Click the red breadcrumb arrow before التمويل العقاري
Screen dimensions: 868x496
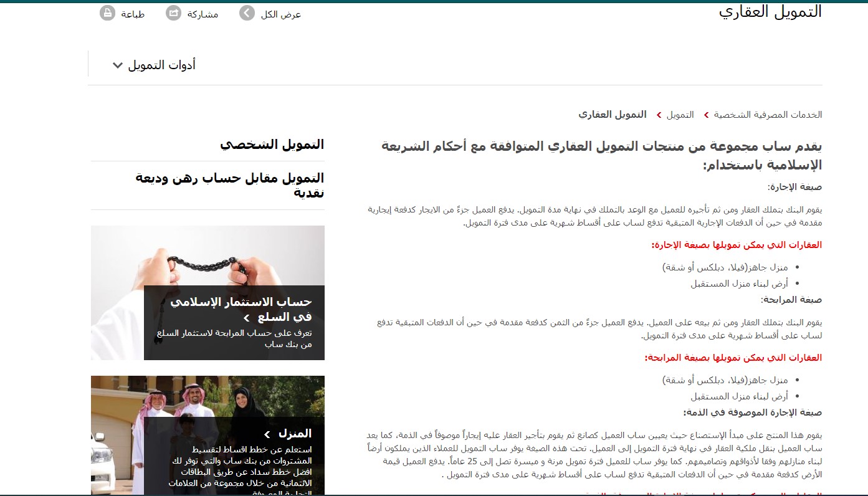656,115
